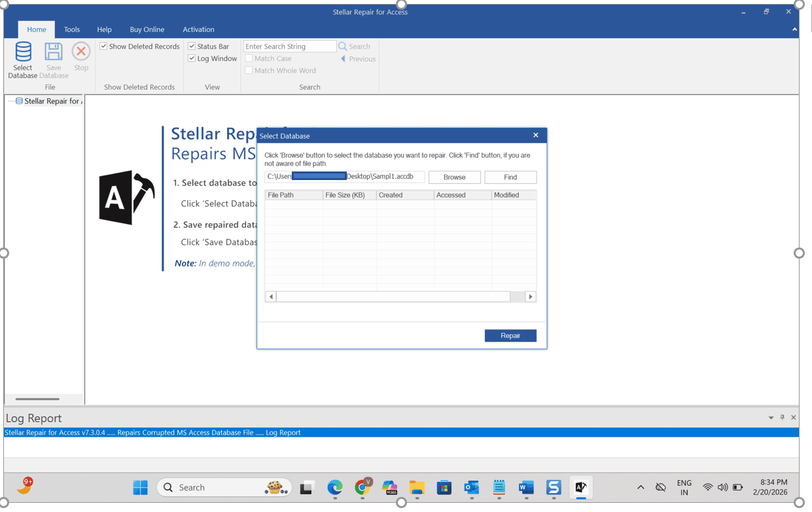Toggle the Status Bar checkbox
812x512 pixels.
tap(192, 46)
